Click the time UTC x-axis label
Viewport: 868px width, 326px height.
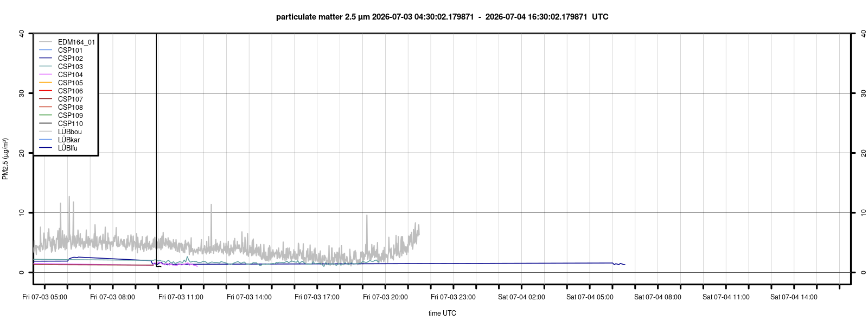click(x=442, y=313)
